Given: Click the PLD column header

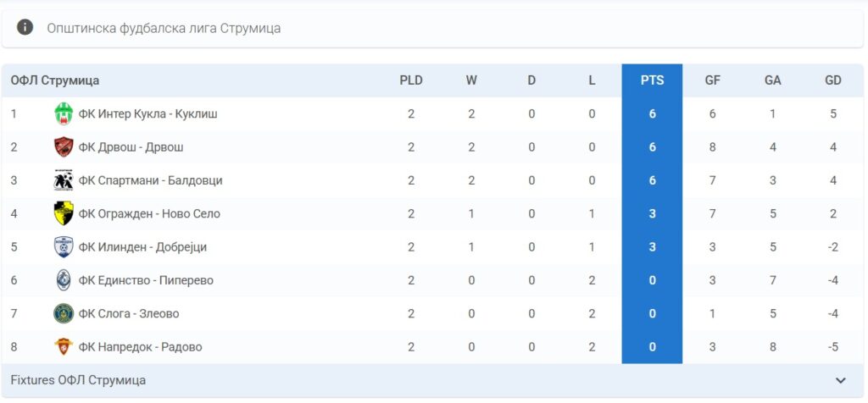Looking at the screenshot, I should (x=411, y=80).
